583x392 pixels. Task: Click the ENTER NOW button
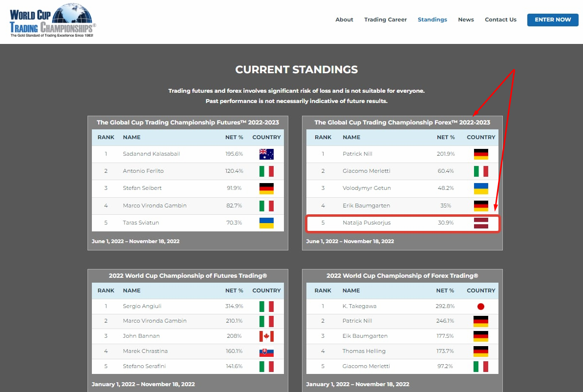coord(553,20)
